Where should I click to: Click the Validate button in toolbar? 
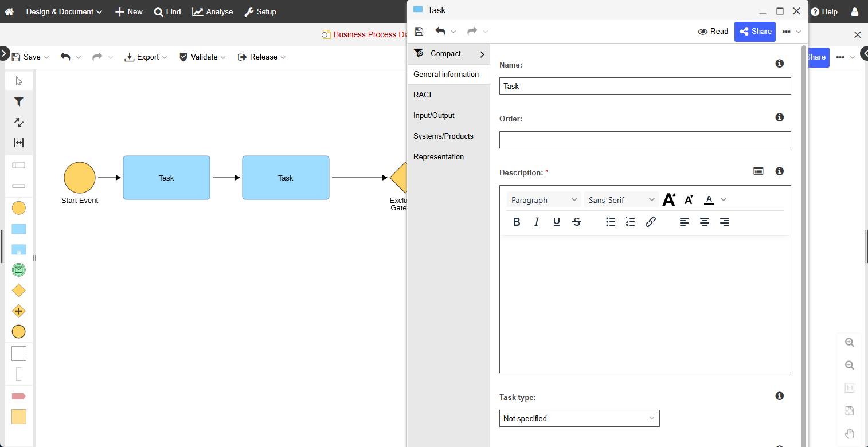coord(202,57)
